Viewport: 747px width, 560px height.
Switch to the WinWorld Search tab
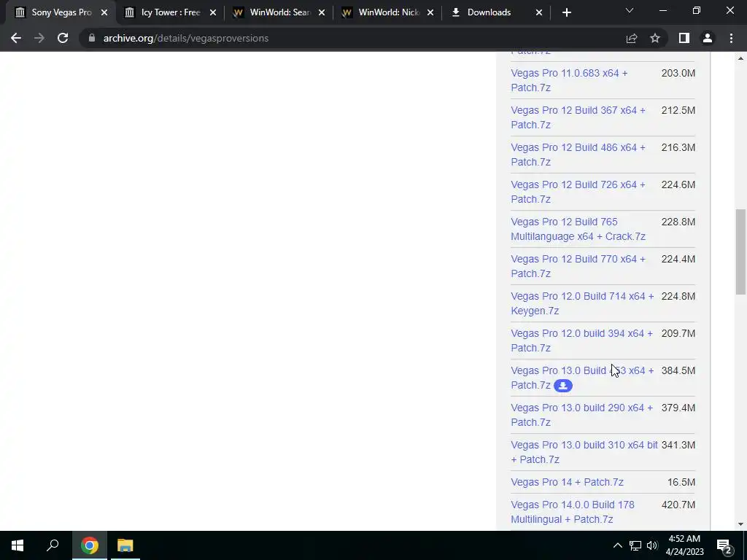pos(279,12)
